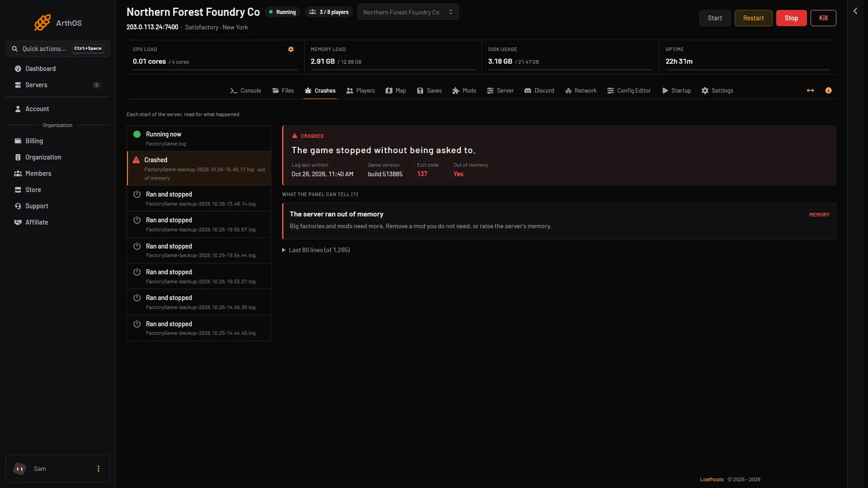Screen dimensions: 868x488
Task: Click the Start button
Action: (715, 18)
